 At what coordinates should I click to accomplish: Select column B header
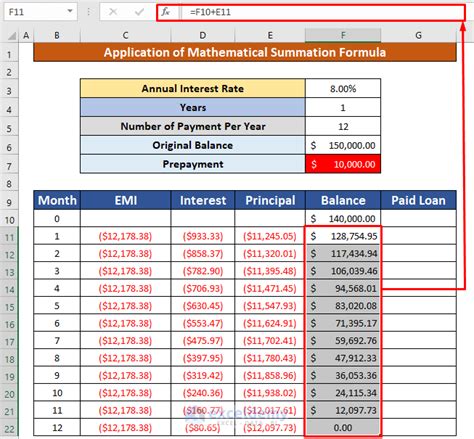pyautogui.click(x=57, y=35)
